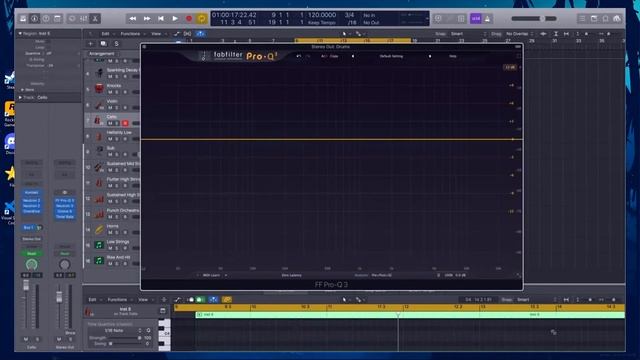
Task: Adjust the master volume slider
Action: [x=534, y=18]
